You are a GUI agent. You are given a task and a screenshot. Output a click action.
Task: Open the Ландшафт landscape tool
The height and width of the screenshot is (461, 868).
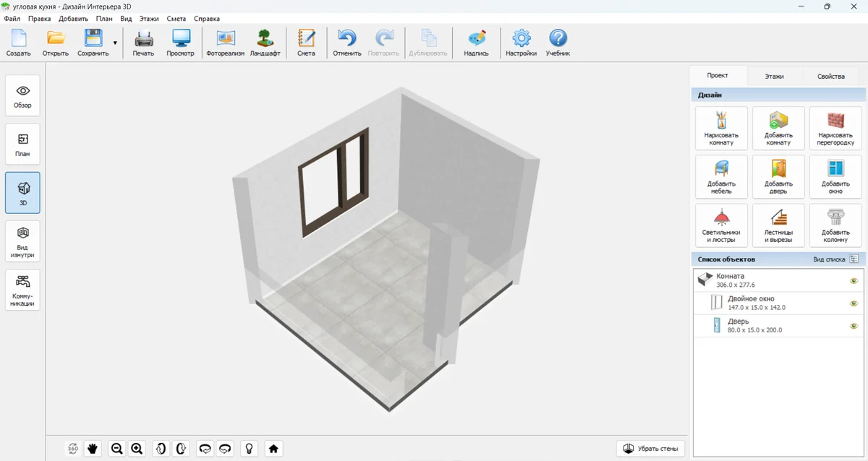(x=265, y=43)
